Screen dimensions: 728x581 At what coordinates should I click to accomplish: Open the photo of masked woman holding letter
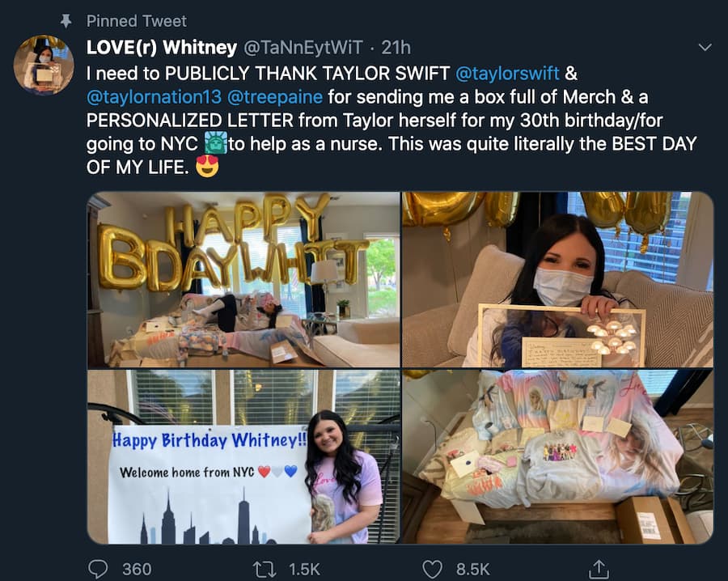558,280
